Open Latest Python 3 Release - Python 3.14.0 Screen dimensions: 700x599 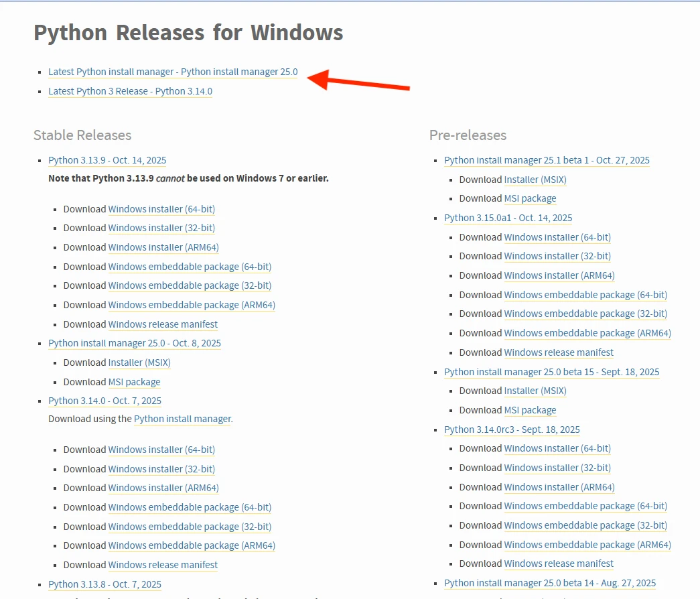[130, 91]
